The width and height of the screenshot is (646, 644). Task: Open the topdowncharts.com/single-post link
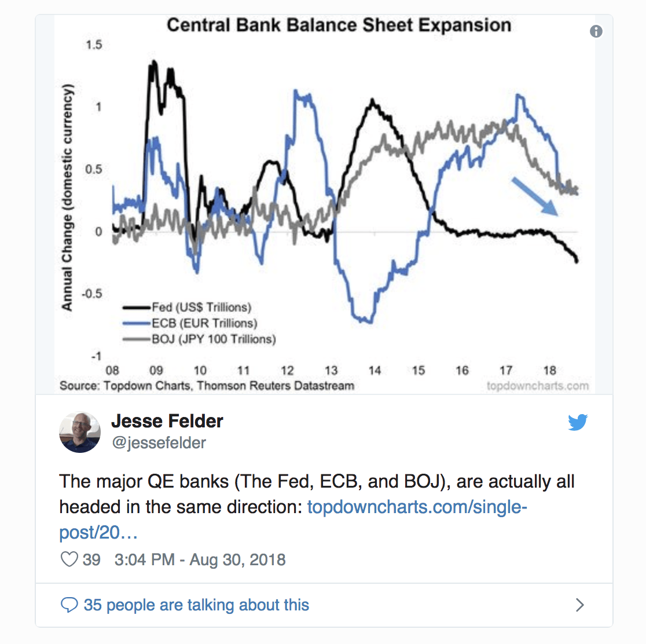293,519
